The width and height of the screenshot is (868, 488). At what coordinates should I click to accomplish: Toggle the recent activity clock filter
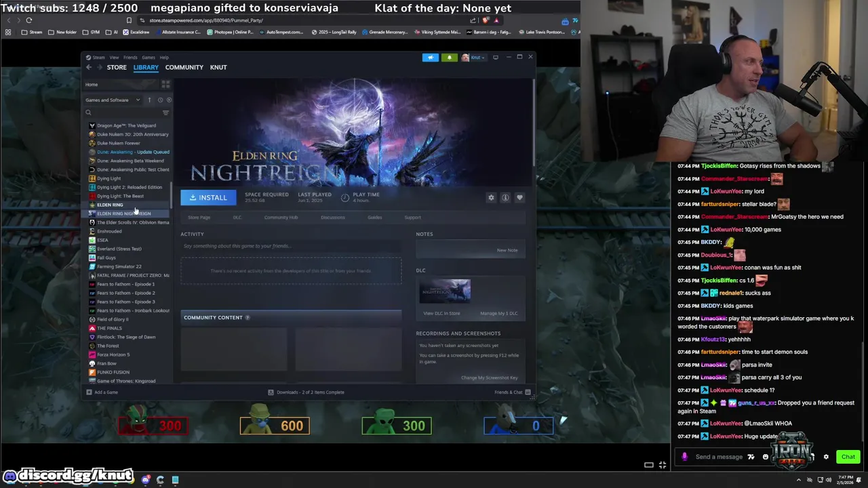pos(160,100)
